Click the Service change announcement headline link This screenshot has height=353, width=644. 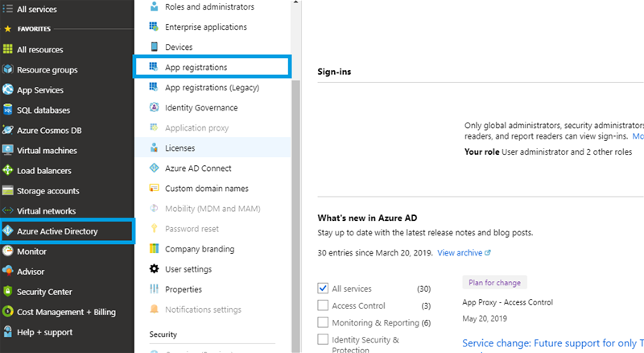click(x=552, y=343)
